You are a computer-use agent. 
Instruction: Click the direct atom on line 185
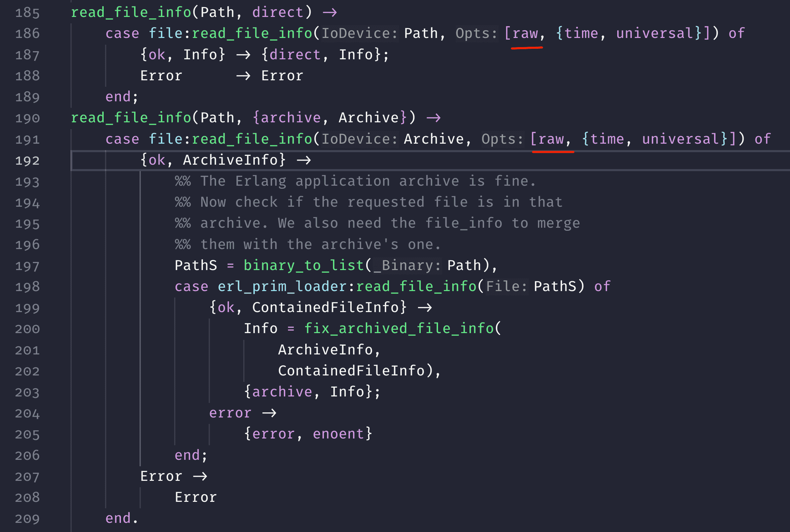[278, 13]
